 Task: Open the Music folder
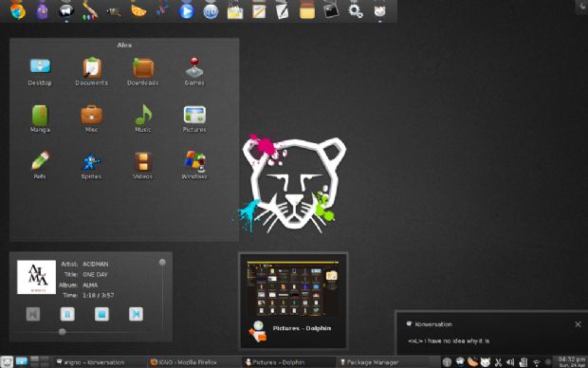143,119
